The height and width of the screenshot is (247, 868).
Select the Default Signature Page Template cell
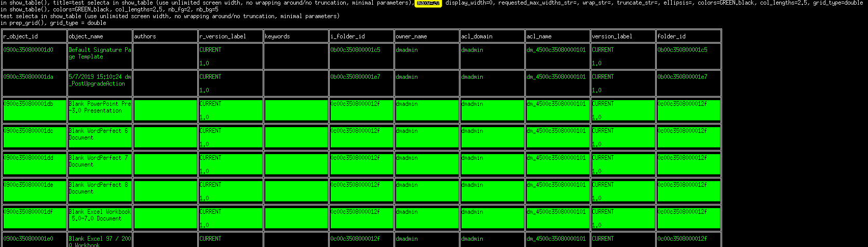point(100,56)
